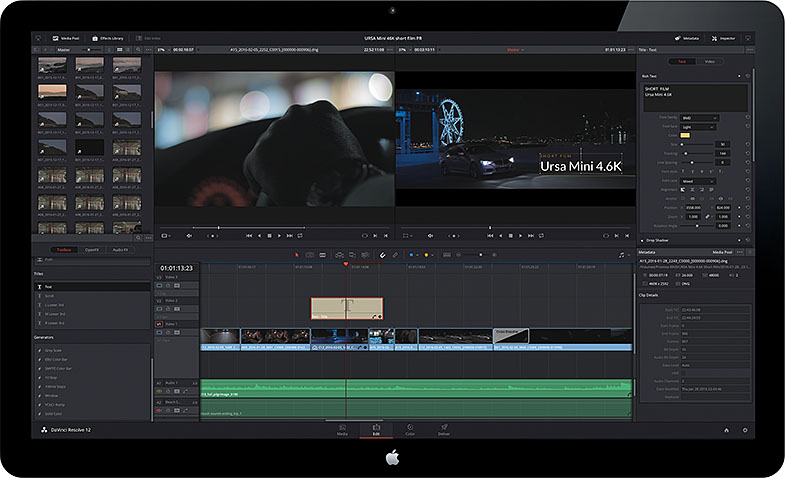Click Mark Out icon in timeline viewer
Screen dimensions: 785x478
[627, 235]
